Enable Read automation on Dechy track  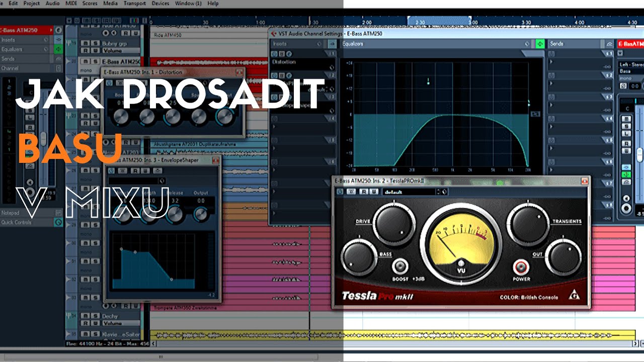85,323
